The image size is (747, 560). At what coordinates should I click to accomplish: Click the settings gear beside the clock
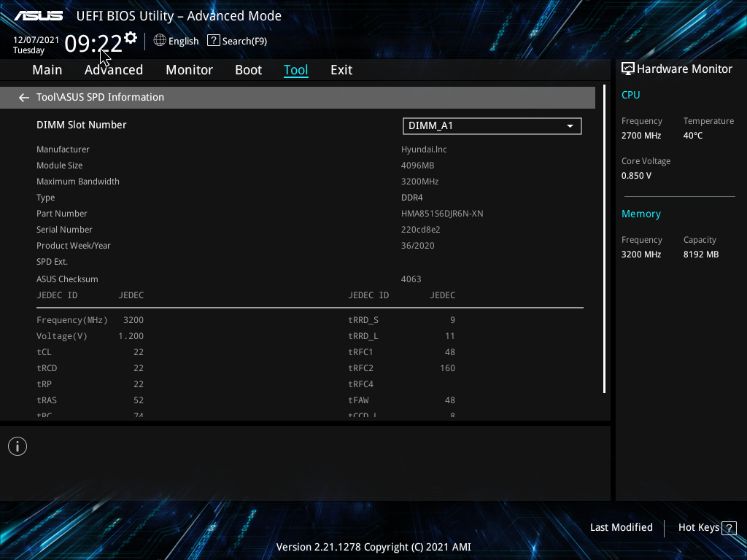(x=131, y=38)
